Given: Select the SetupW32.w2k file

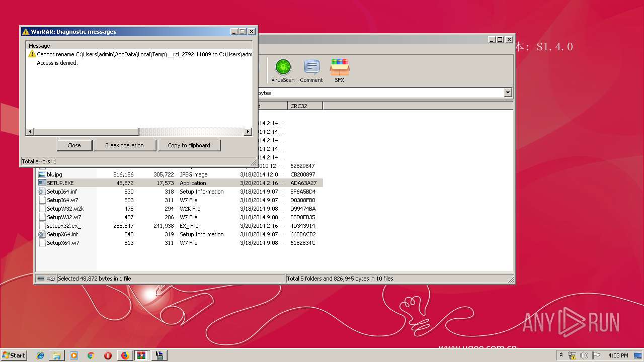Looking at the screenshot, I should coord(180,209).
